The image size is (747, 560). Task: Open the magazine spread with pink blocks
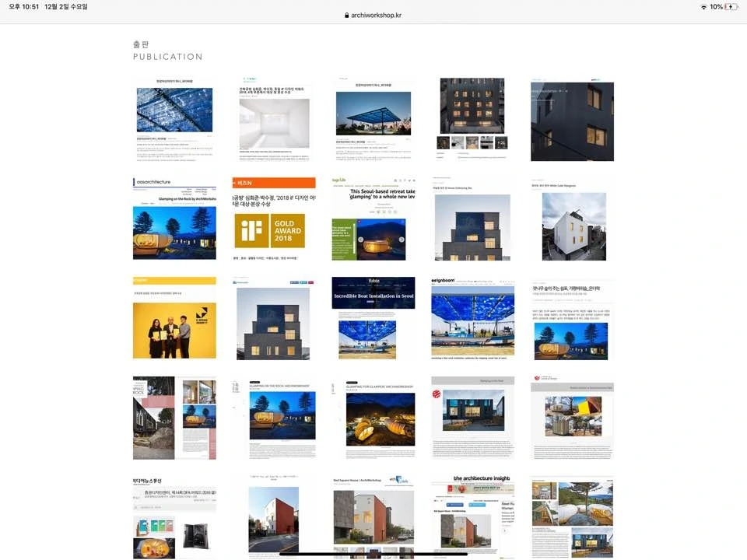tap(174, 418)
